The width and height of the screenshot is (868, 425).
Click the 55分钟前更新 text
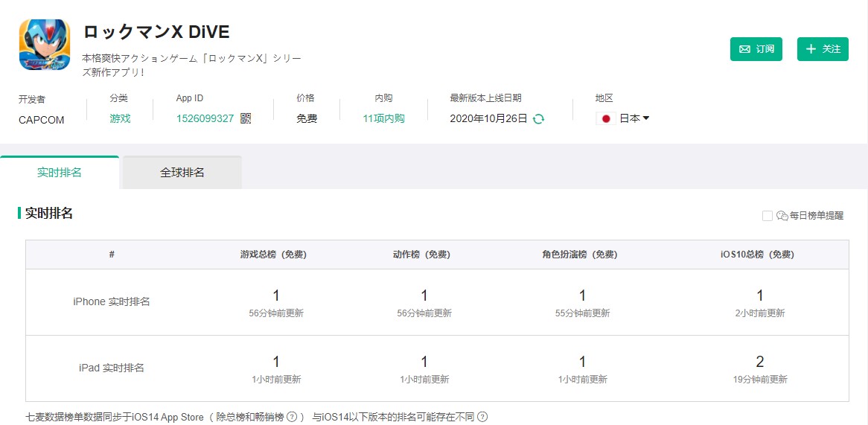tap(582, 313)
